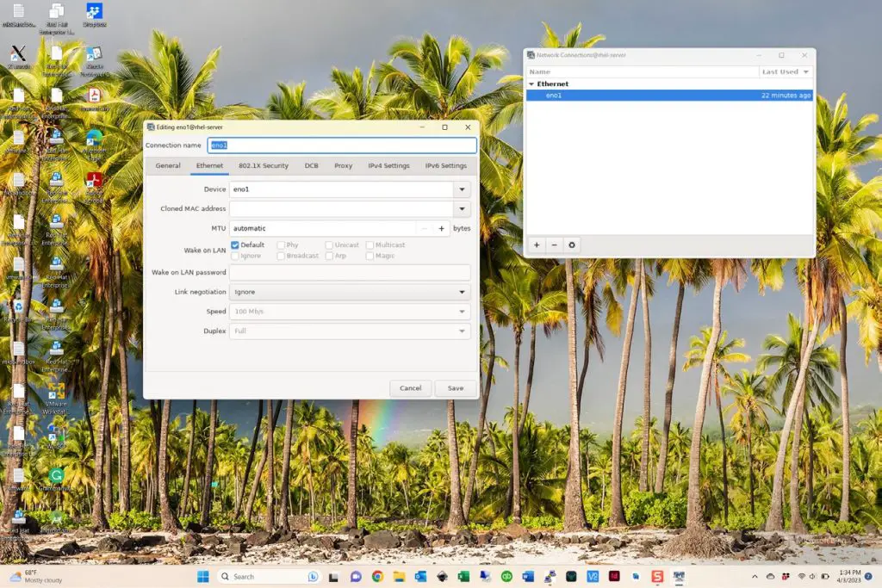Open the 802.1X Security tab
This screenshot has height=588, width=882.
pyautogui.click(x=263, y=165)
